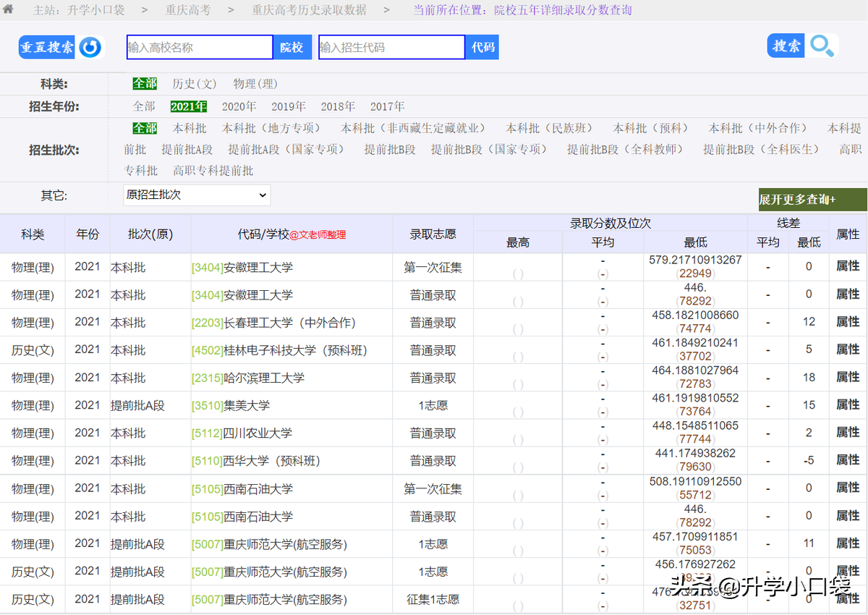
Task: Click the 重庆高考 breadcrumb link
Action: coord(189,10)
